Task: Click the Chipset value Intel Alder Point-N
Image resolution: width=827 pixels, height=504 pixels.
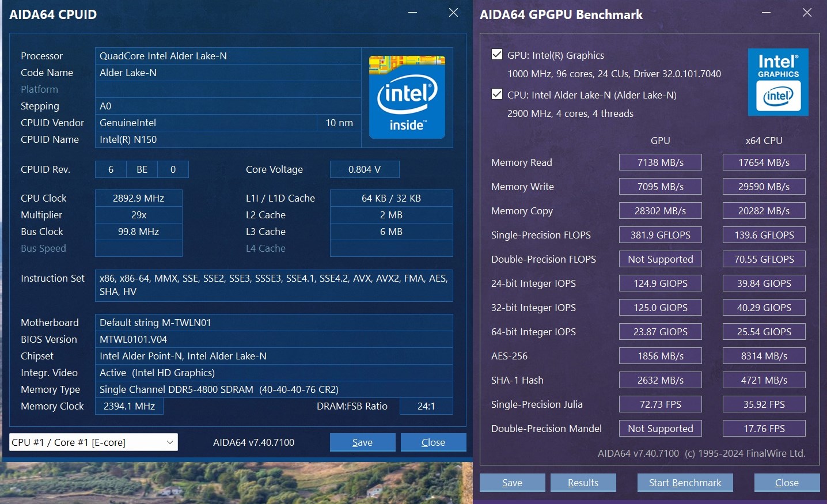Action: (x=274, y=356)
